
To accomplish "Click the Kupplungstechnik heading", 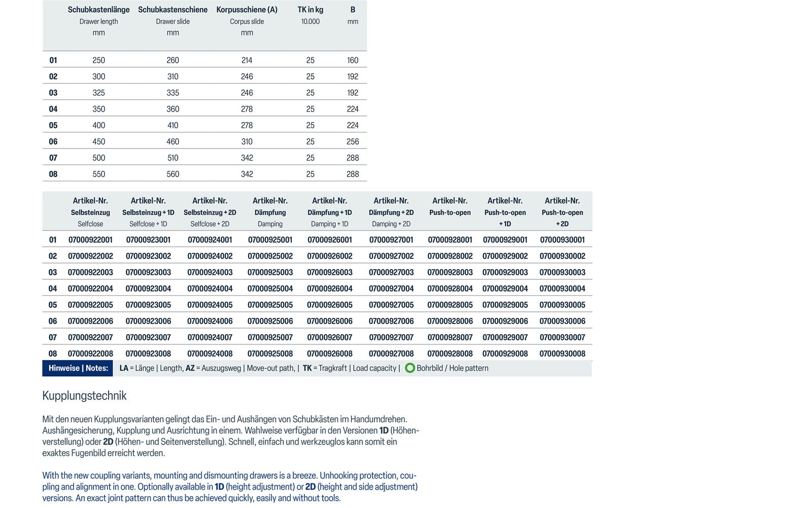I will (84, 396).
